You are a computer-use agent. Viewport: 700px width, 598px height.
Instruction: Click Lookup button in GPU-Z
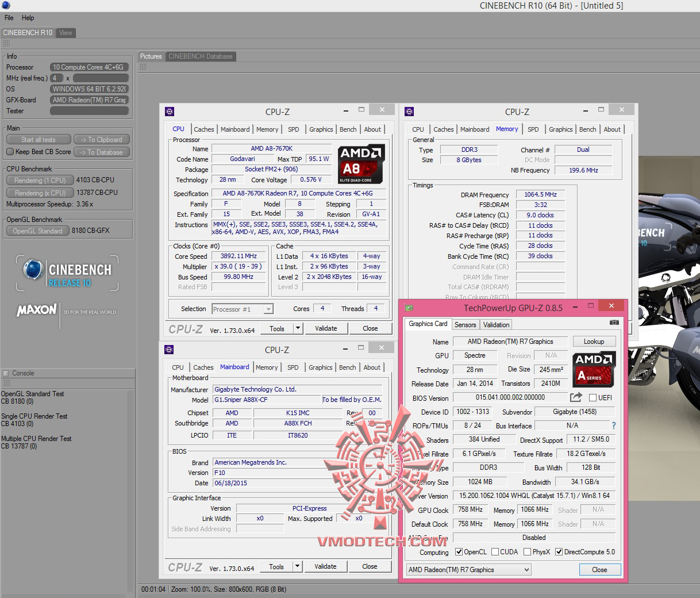coord(594,341)
